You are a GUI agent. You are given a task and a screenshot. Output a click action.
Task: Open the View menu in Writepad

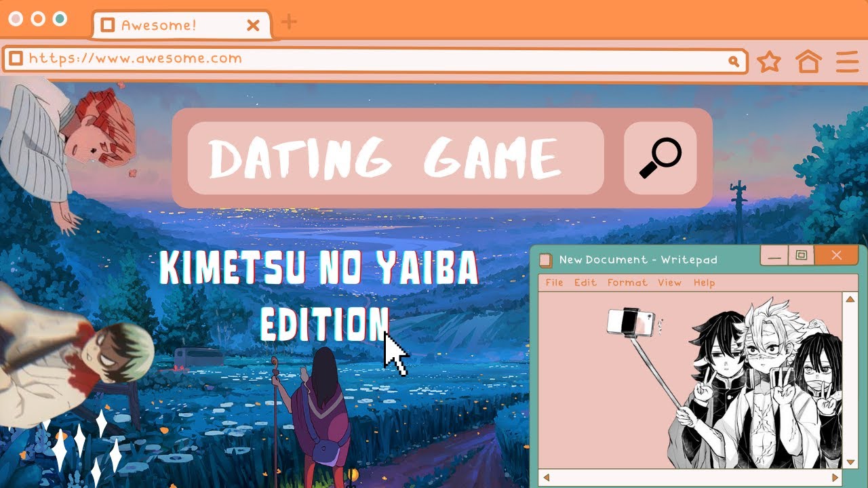pos(669,283)
